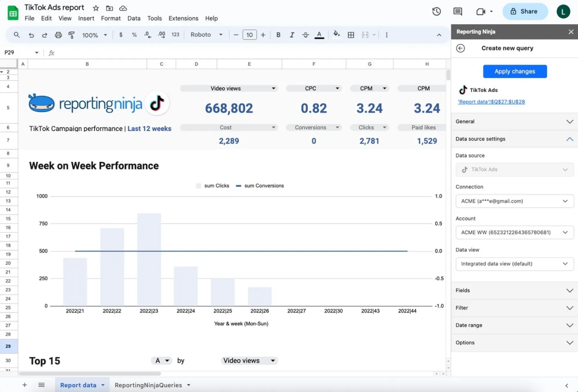This screenshot has width=578, height=392.
Task: Add a new sheet with plus button
Action: [24, 385]
